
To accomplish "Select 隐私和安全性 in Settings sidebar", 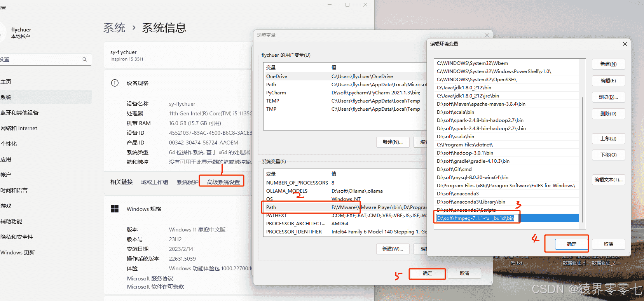I will 46,237.
